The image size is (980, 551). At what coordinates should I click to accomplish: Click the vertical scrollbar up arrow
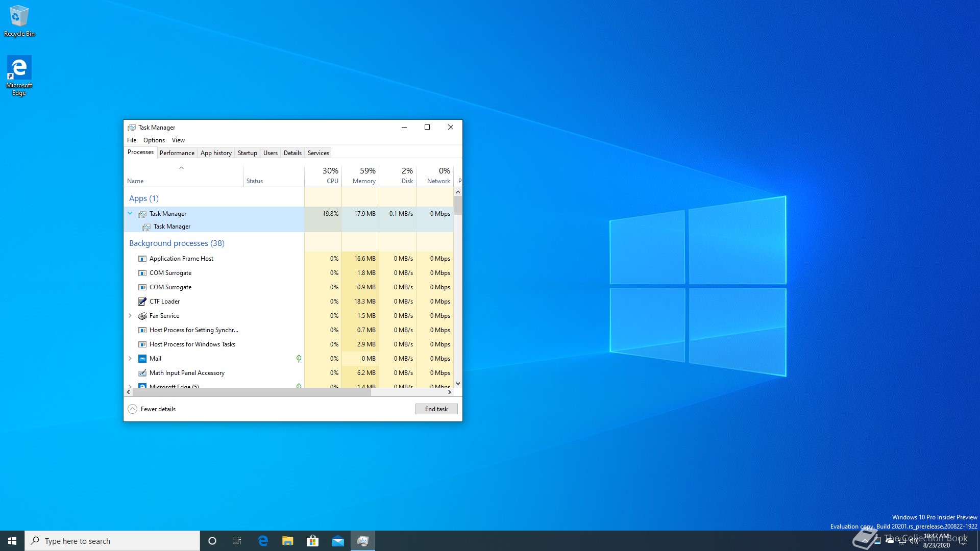(x=458, y=192)
